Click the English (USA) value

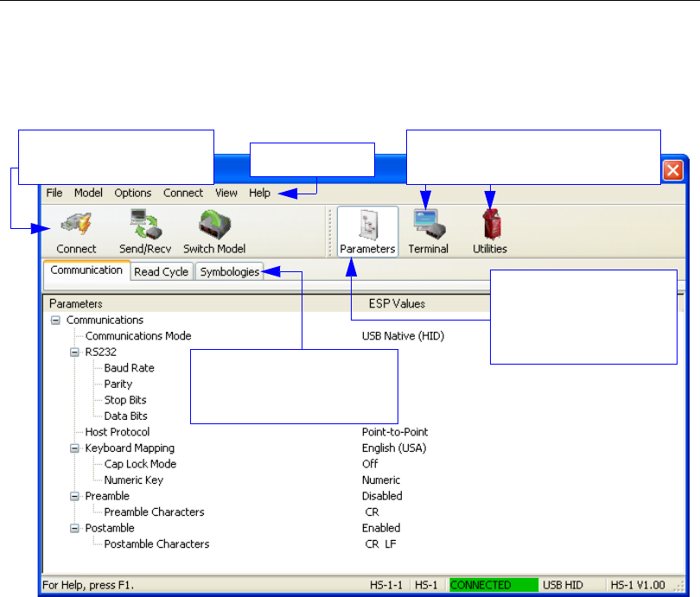394,448
